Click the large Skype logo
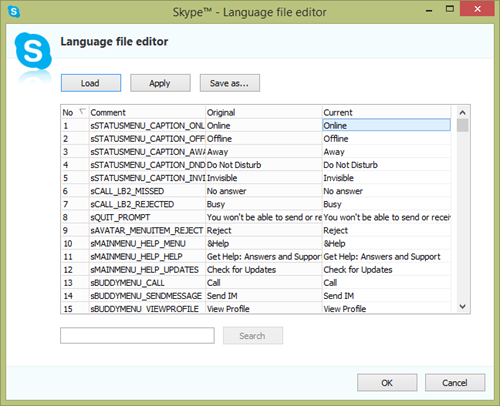The height and width of the screenshot is (406, 500). 33,51
